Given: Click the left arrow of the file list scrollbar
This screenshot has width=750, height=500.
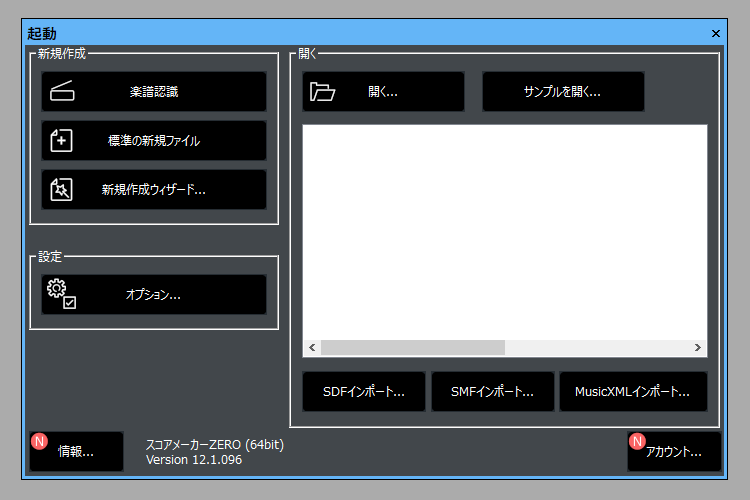Looking at the screenshot, I should [x=312, y=347].
